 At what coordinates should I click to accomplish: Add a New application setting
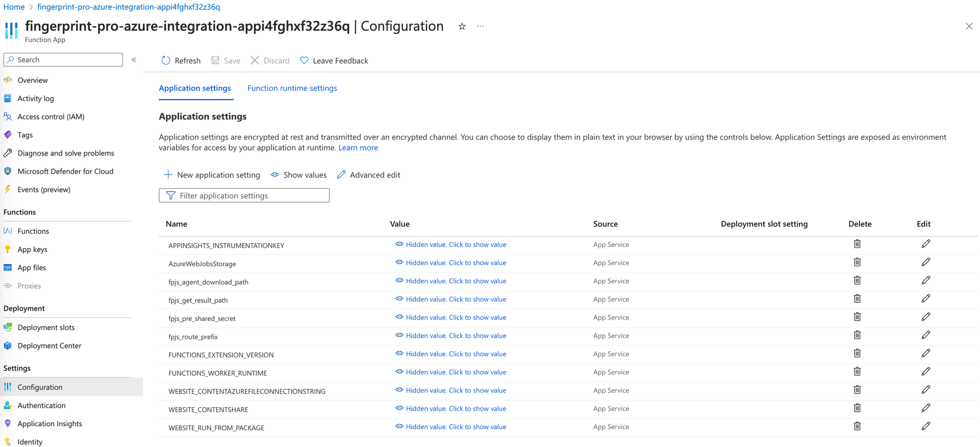click(x=212, y=175)
